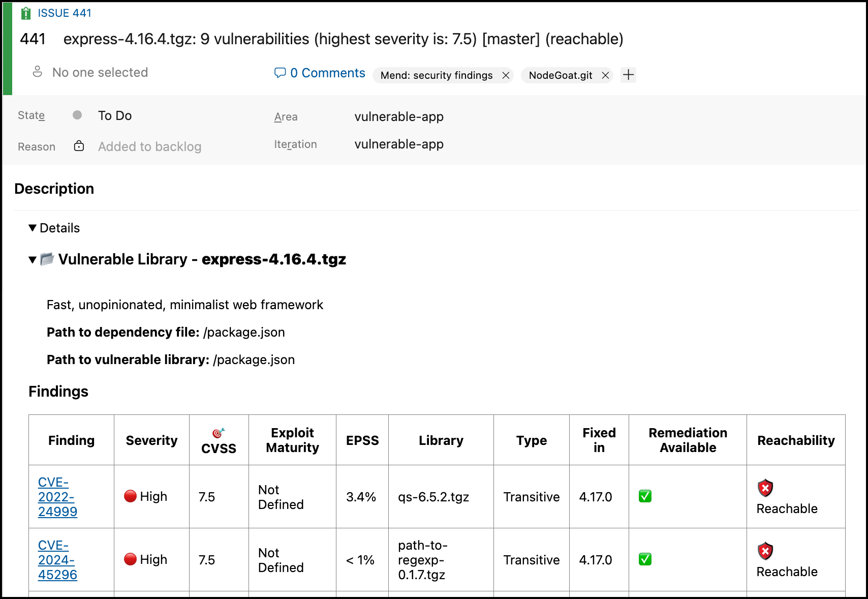
Task: Click the Area field value vulnerable-app
Action: (399, 117)
